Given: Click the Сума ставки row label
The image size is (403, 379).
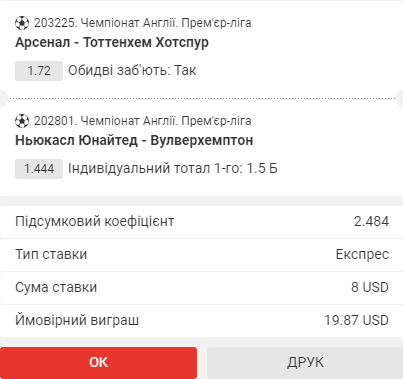Looking at the screenshot, I should point(56,288).
